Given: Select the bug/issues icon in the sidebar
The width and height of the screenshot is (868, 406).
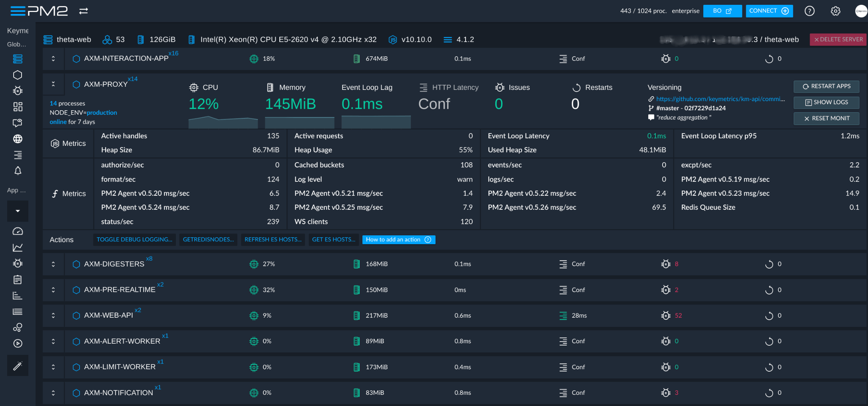Looking at the screenshot, I should 18,91.
